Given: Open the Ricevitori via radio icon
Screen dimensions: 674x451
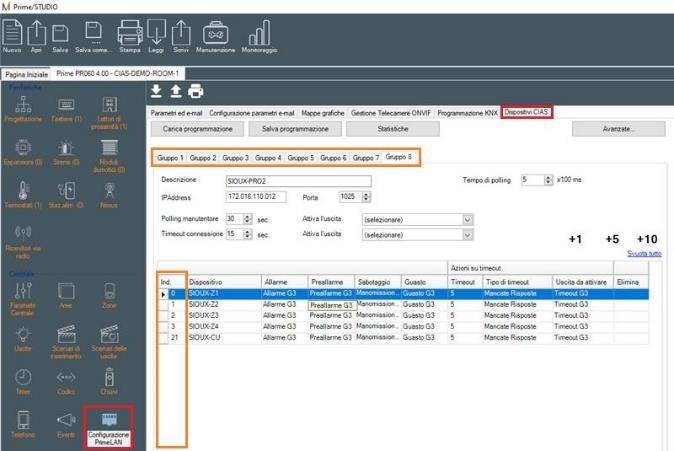Looking at the screenshot, I should (x=23, y=233).
